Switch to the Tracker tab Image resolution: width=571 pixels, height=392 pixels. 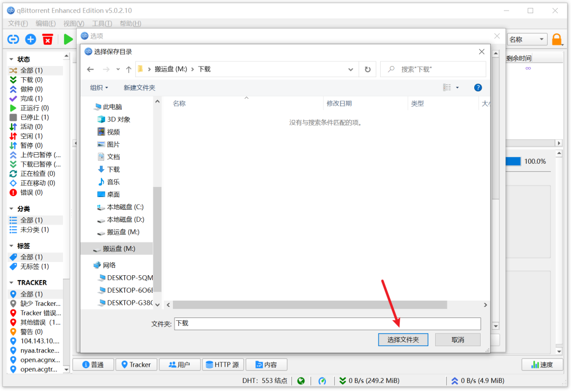point(136,365)
